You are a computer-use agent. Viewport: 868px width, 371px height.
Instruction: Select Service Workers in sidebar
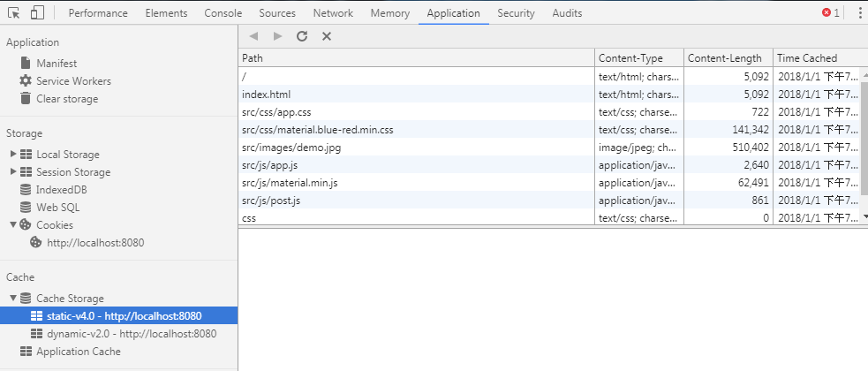click(73, 81)
